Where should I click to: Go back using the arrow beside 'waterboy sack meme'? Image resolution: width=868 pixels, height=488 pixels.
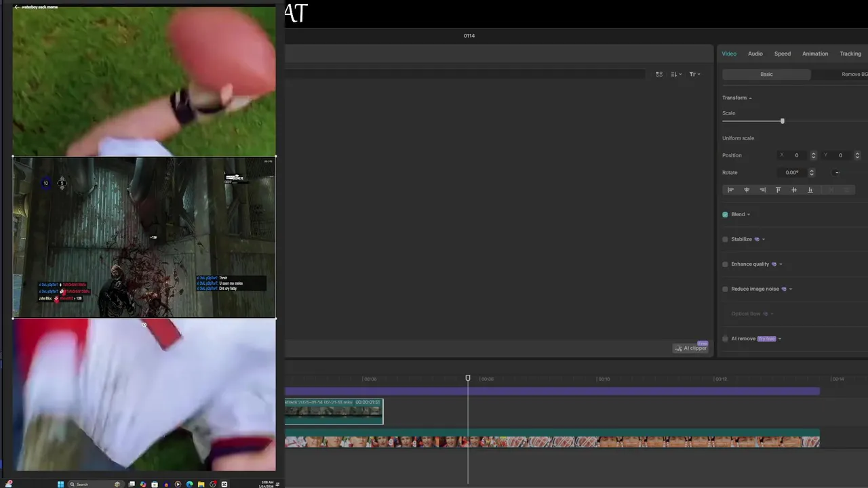click(x=16, y=7)
